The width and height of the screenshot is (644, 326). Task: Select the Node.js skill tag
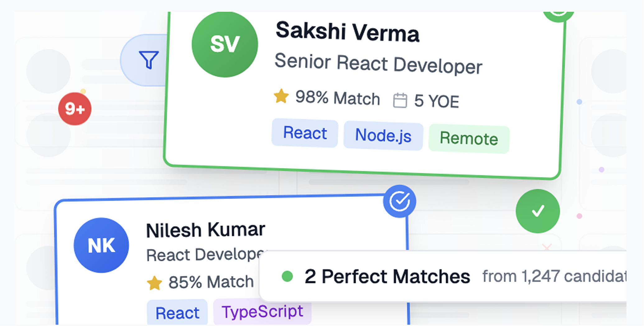tap(383, 135)
